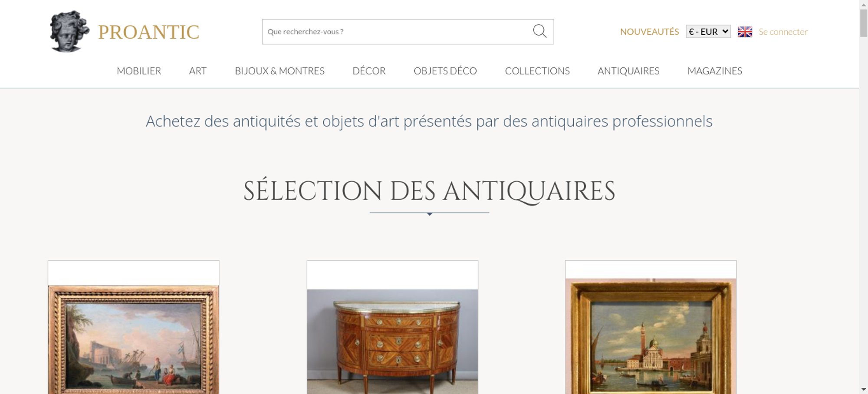Open the harbor landscape painting thumbnail
868x394 pixels.
pyautogui.click(x=133, y=339)
